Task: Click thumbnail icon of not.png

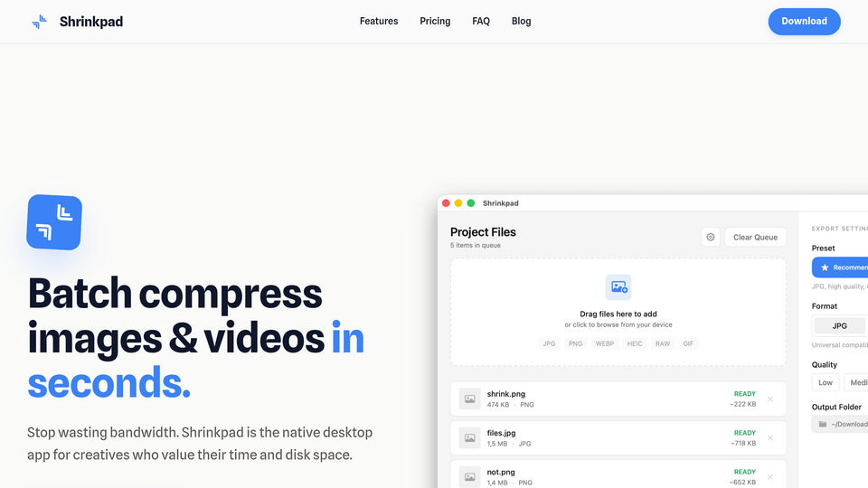Action: 469,476
